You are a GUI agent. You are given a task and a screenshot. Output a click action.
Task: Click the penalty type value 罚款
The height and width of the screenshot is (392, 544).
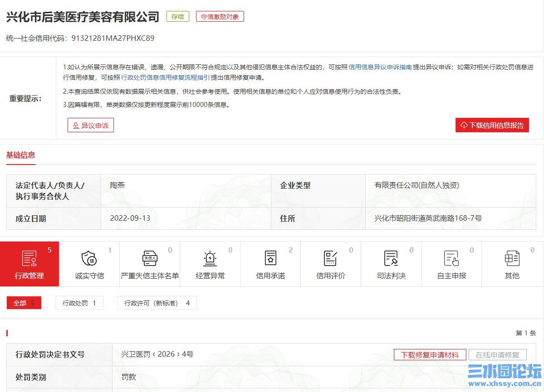coord(129,377)
